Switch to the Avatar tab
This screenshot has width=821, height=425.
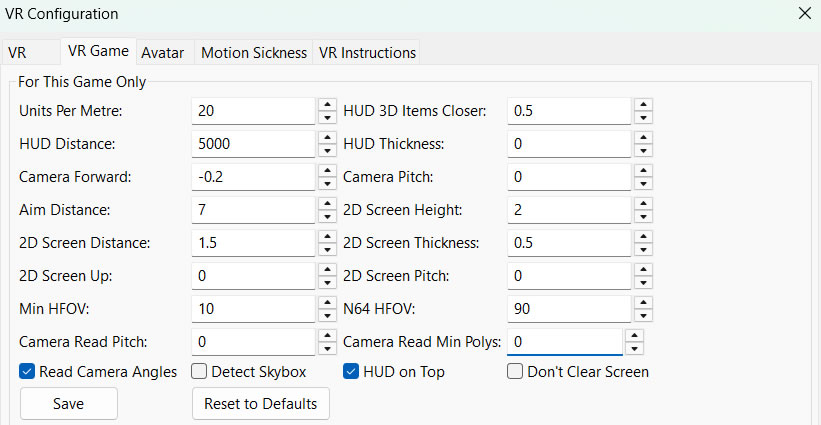(x=162, y=53)
